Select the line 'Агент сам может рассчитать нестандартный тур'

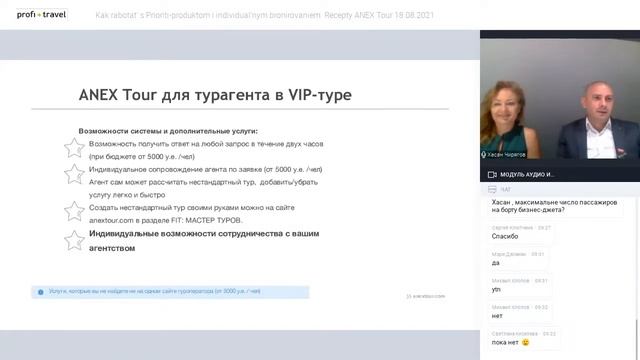pyautogui.click(x=203, y=182)
